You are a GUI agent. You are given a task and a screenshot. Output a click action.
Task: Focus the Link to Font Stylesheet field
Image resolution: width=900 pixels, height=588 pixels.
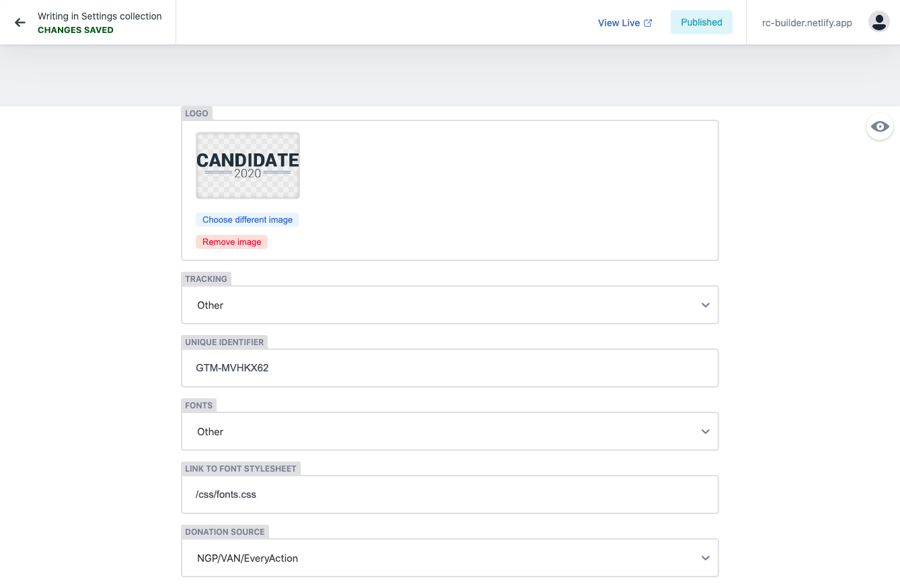[x=450, y=494]
